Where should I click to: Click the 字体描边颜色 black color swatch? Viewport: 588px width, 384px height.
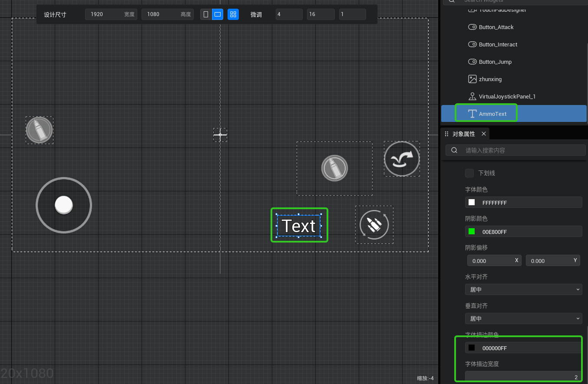(x=472, y=348)
